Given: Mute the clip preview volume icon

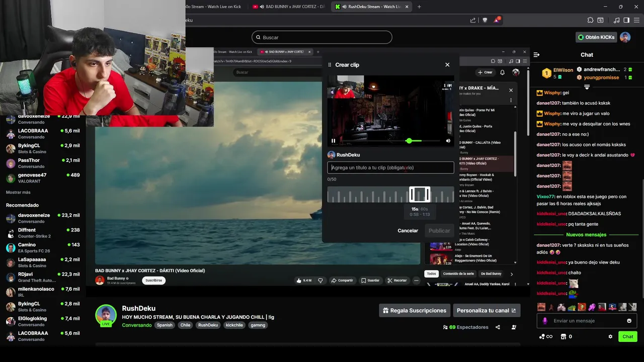Looking at the screenshot, I should point(448,141).
